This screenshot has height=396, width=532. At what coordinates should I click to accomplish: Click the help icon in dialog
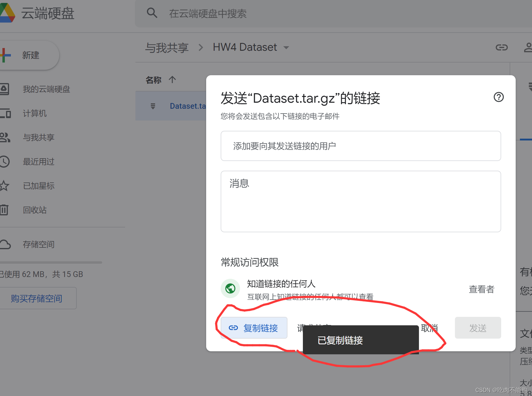[499, 97]
